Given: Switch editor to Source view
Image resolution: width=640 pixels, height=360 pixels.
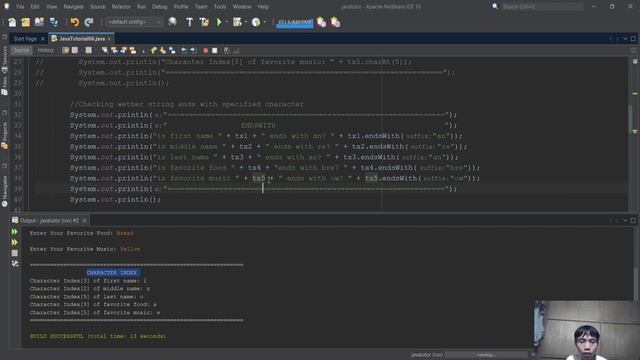Looking at the screenshot, I should [22, 50].
